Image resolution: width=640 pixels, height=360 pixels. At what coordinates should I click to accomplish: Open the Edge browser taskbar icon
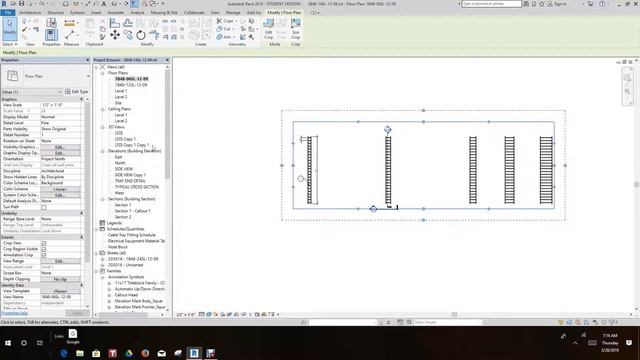pos(64,353)
